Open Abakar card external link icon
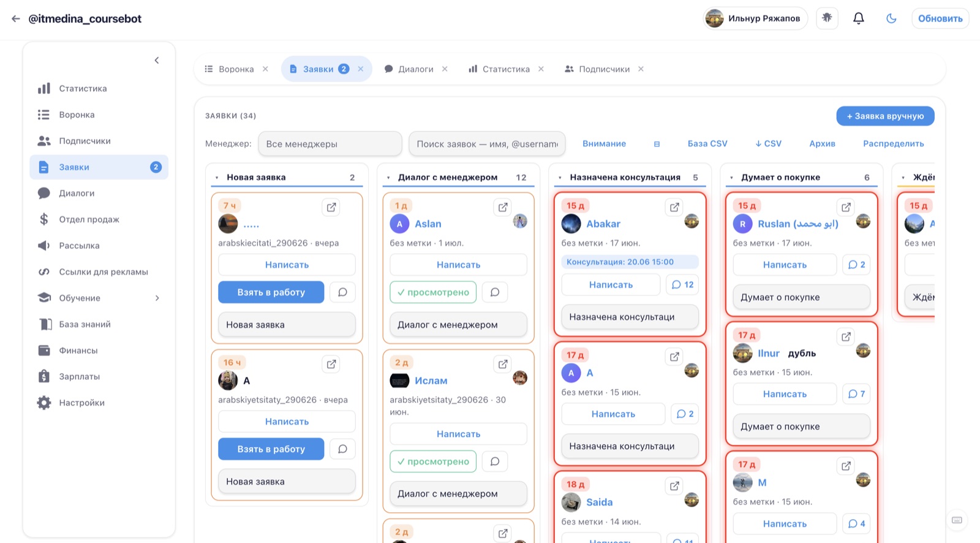The height and width of the screenshot is (543, 980). click(674, 207)
